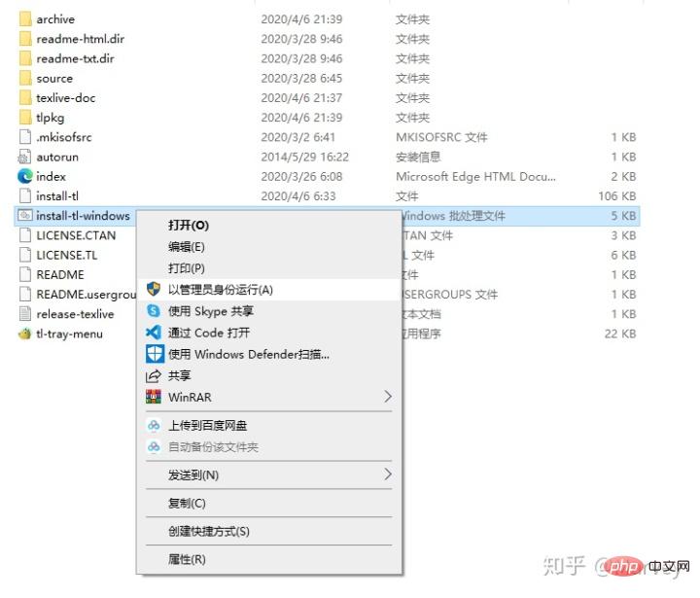Viewport: 700px width, 598px height.
Task: Select the autorun file name
Action: 57,157
